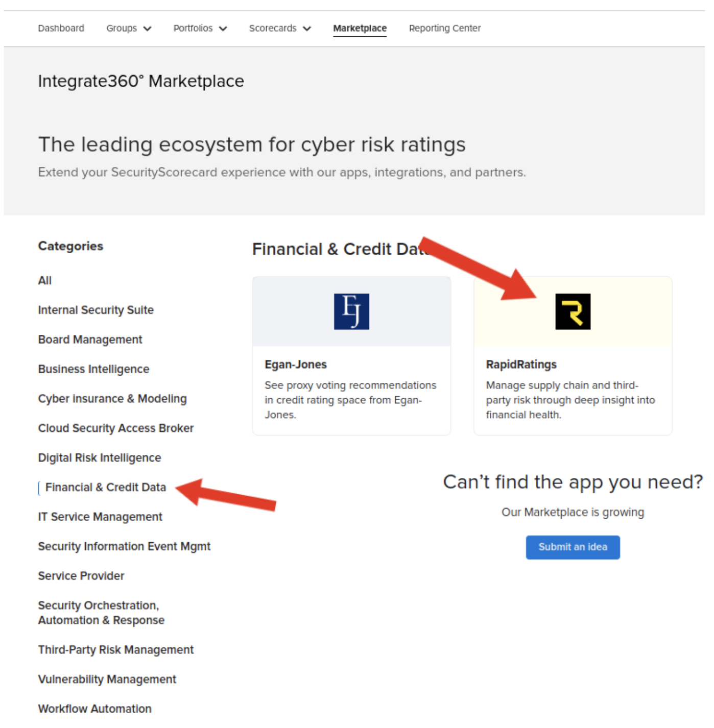Expand the Groups dropdown chevron

point(148,29)
